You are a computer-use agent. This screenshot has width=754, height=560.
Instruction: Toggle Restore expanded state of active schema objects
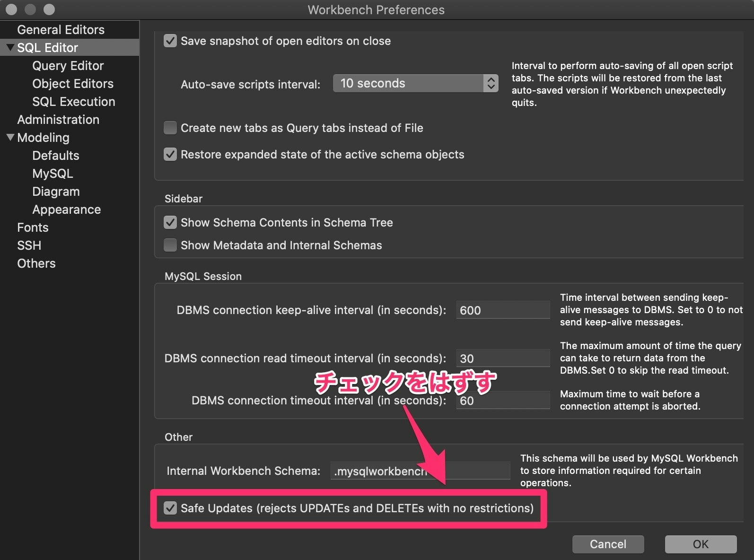coord(170,154)
